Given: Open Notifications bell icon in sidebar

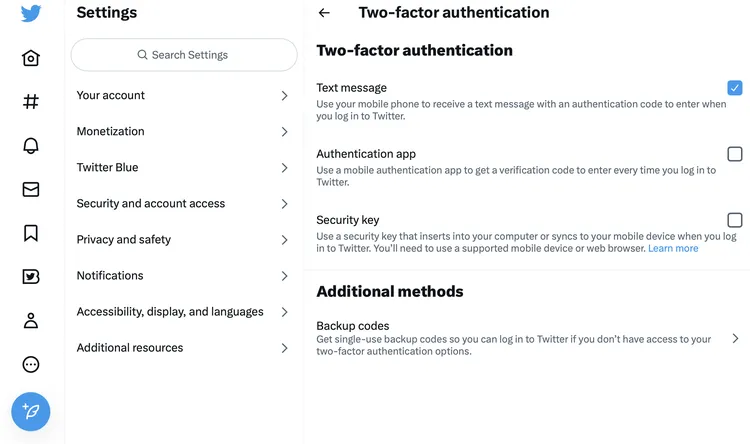Looking at the screenshot, I should [31, 146].
